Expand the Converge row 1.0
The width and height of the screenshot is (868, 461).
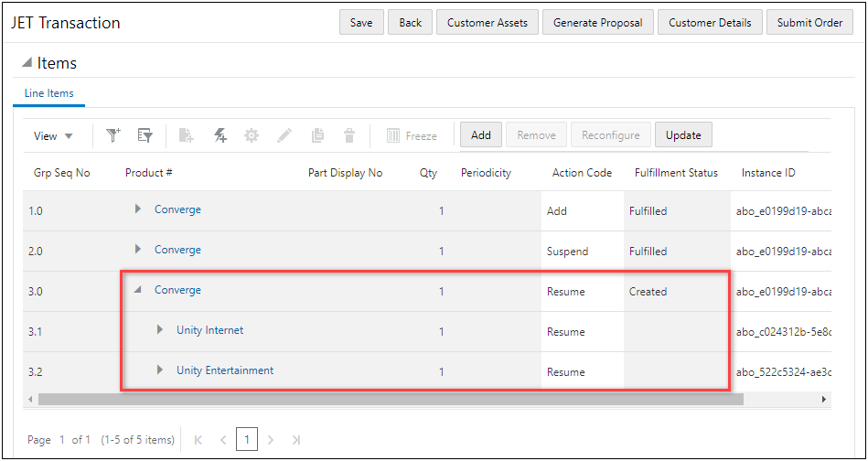(x=138, y=209)
